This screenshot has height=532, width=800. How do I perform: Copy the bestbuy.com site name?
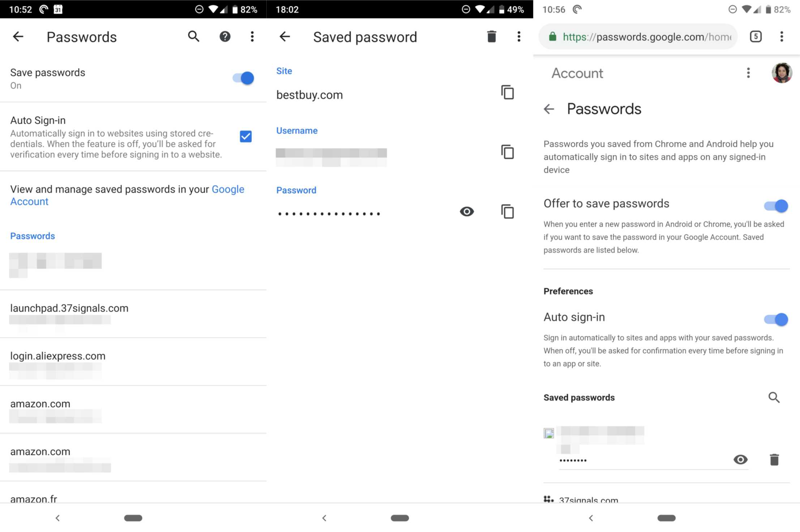coord(508,93)
